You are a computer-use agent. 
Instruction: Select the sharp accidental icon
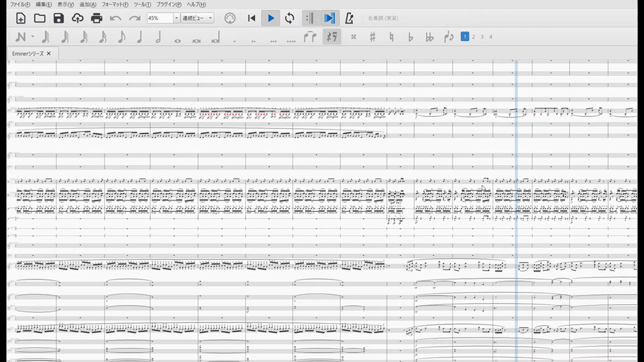[x=372, y=37]
